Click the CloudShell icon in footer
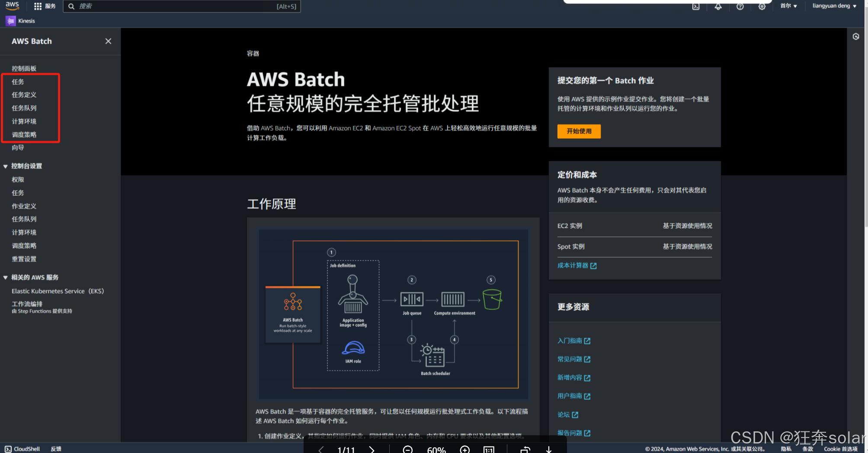 pos(8,449)
